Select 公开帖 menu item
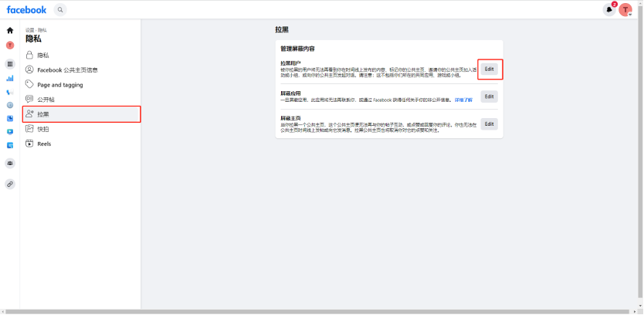 click(46, 99)
